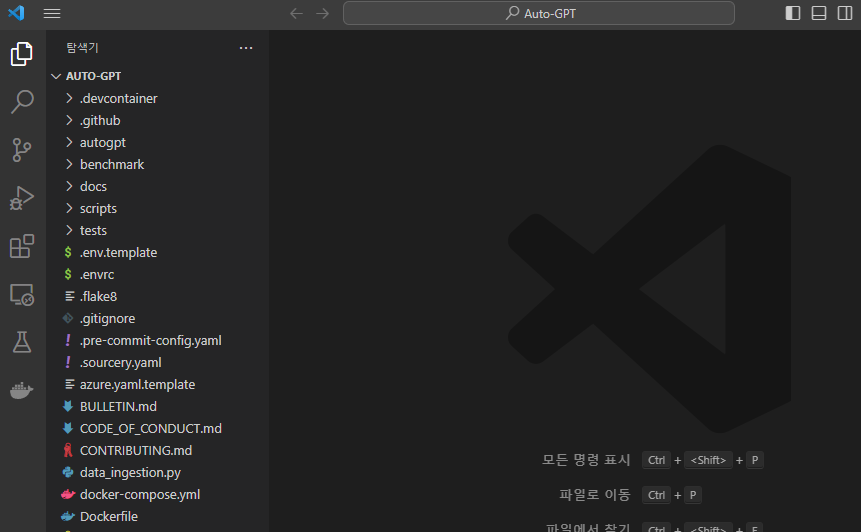Click the dollar icon beside .envrc
This screenshot has height=532, width=861.
68,274
